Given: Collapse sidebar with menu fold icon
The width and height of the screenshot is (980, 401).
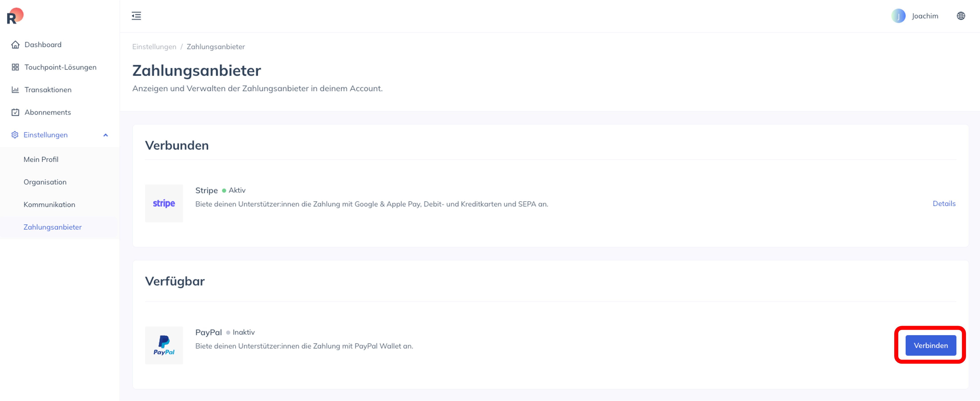Looking at the screenshot, I should [x=136, y=16].
